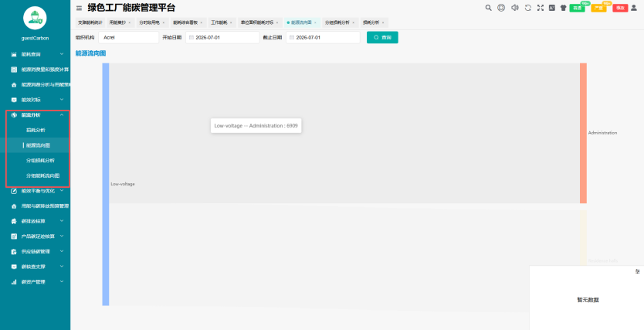Click the refresh arrows icon in header
The width and height of the screenshot is (644, 330).
click(x=527, y=8)
